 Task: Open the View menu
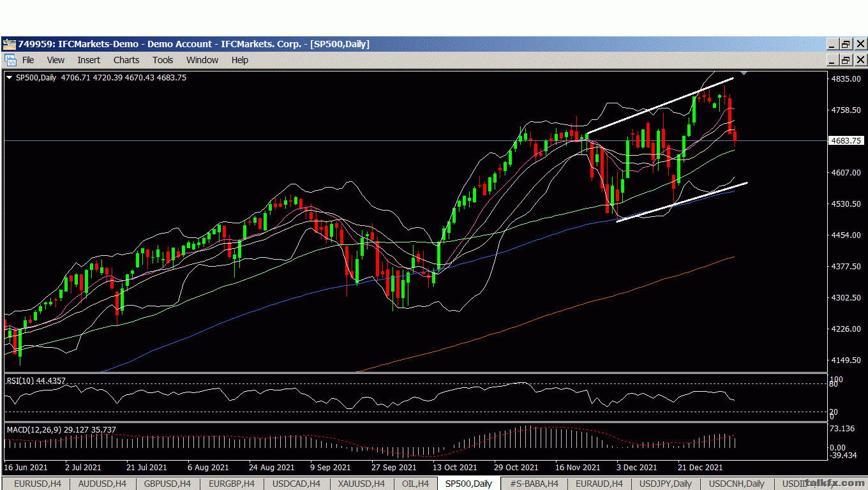[x=56, y=60]
